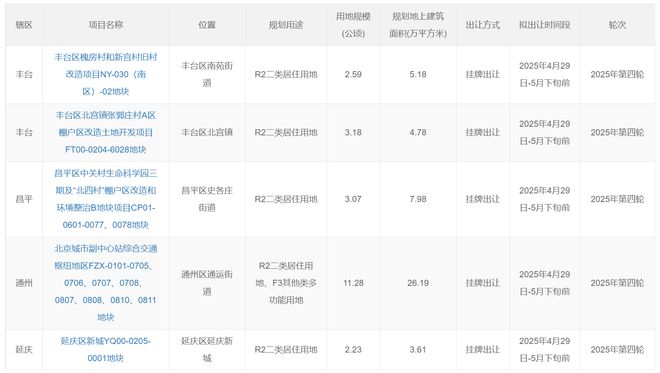Open the 丰台区槐房村和新宫村 NY-030 project link
The height and width of the screenshot is (373, 660).
pos(106,74)
